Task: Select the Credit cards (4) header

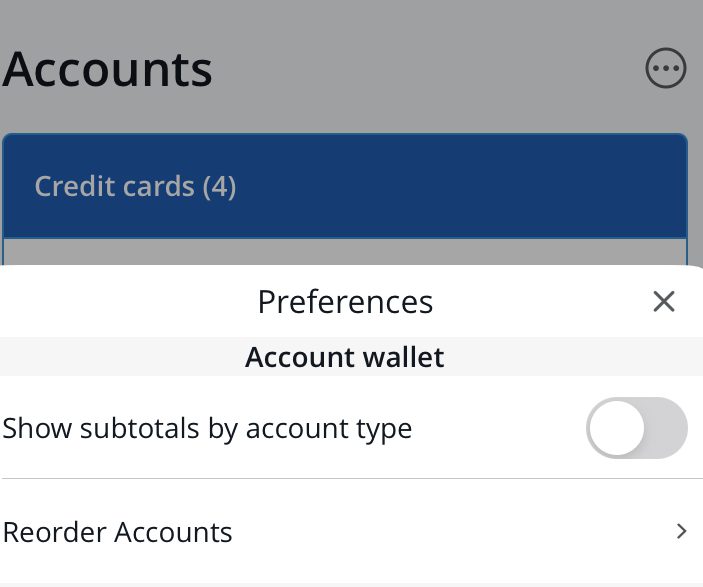Action: (135, 186)
